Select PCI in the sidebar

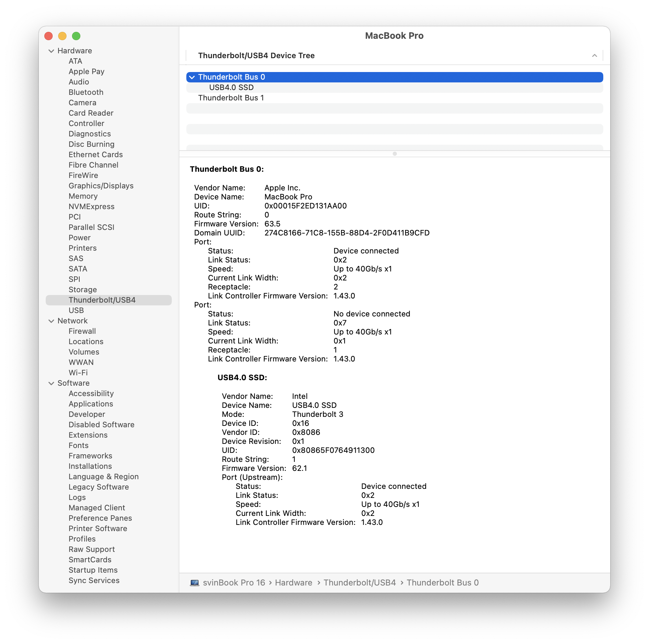pos(74,217)
